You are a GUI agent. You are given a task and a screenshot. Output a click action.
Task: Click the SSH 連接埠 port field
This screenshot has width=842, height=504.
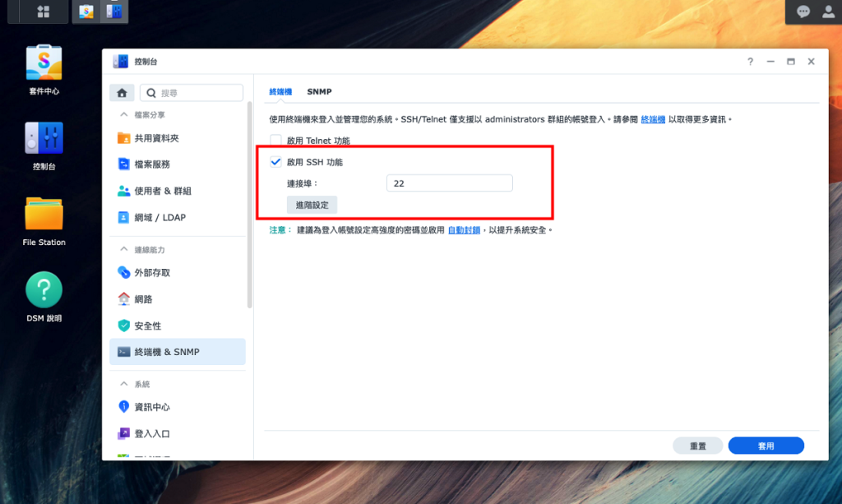449,183
